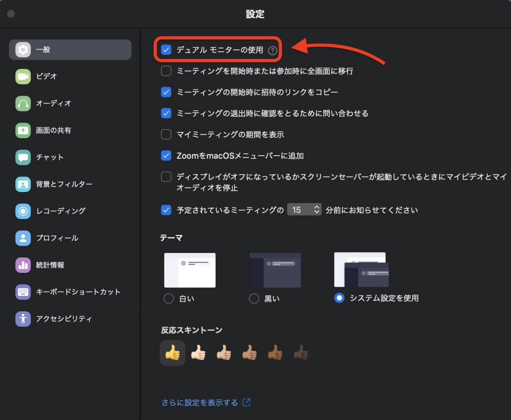This screenshot has height=420, width=511.
Task: Select the 白い theme radio button
Action: coord(169,298)
